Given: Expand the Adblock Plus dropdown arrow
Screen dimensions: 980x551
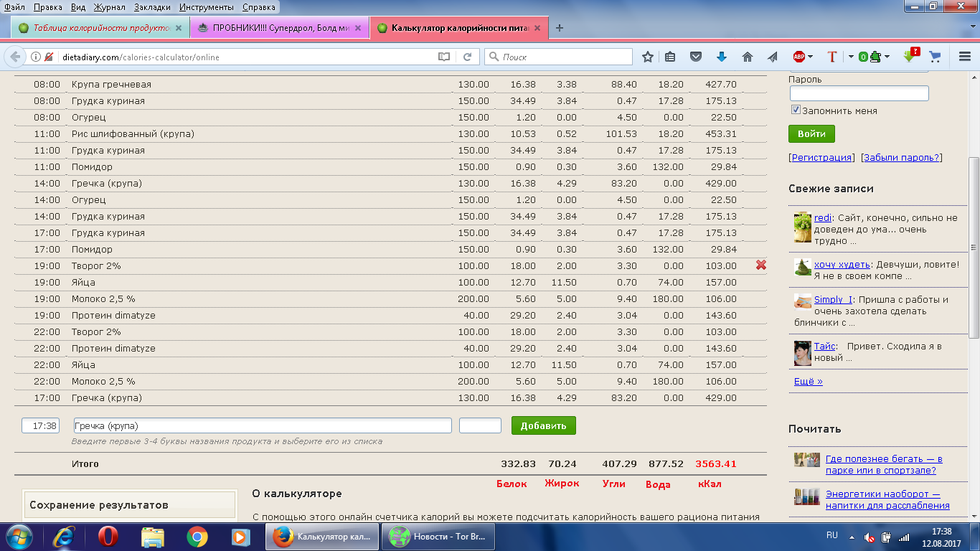Looking at the screenshot, I should tap(811, 57).
